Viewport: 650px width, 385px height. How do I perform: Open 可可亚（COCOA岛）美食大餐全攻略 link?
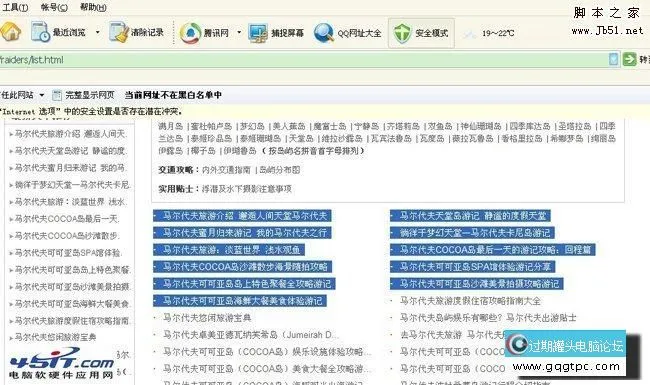(x=267, y=369)
